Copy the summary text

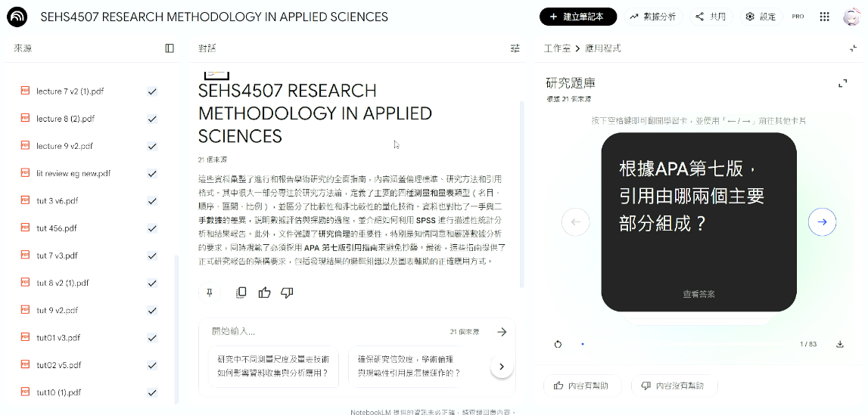pyautogui.click(x=241, y=293)
